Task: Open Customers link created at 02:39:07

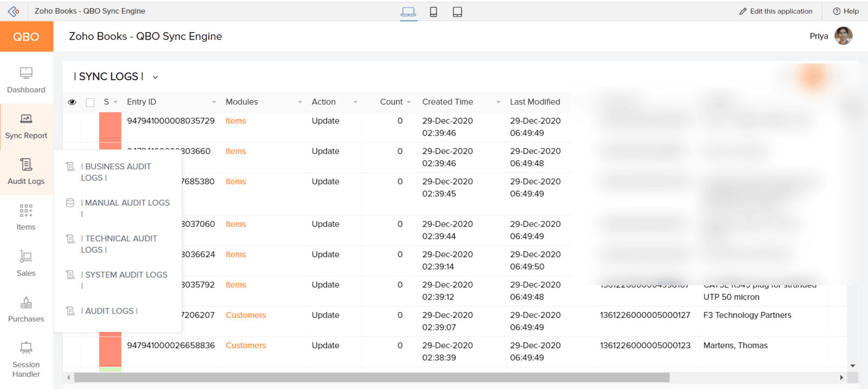Action: click(246, 315)
